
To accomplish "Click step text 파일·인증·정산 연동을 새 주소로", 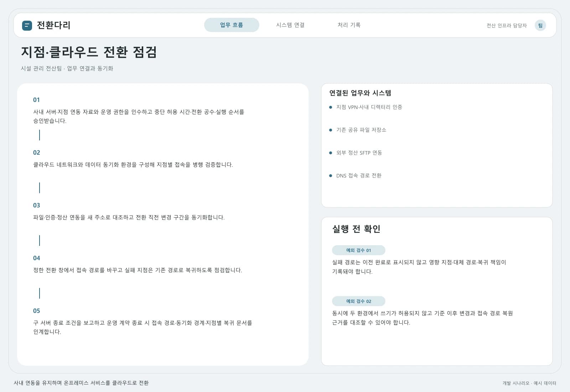I will 129,217.
